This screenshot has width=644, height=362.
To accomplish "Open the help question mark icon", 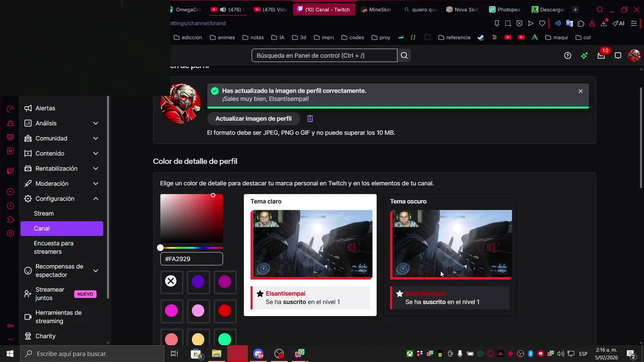I will click(x=568, y=55).
